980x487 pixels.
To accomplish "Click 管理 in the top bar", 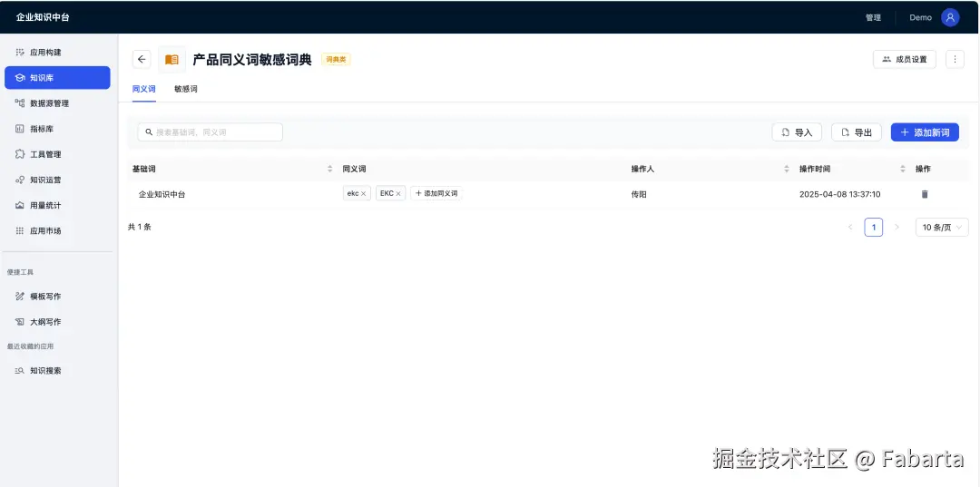I will click(x=873, y=17).
